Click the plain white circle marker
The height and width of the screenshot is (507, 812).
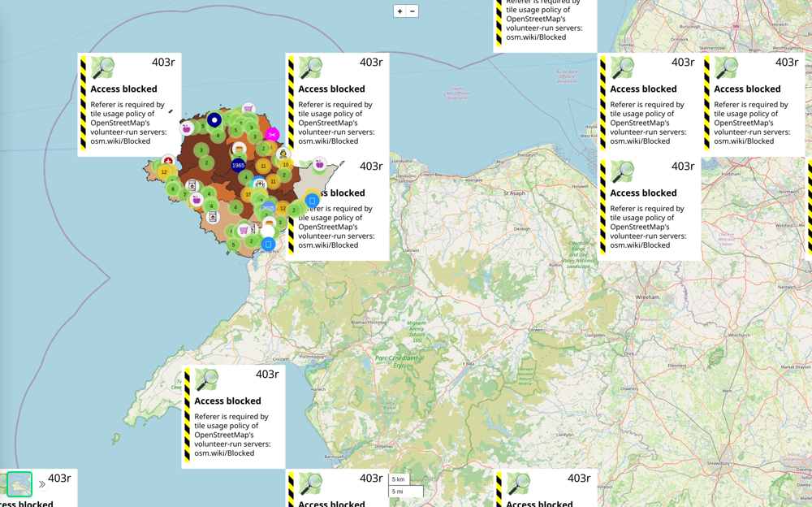pos(268,232)
